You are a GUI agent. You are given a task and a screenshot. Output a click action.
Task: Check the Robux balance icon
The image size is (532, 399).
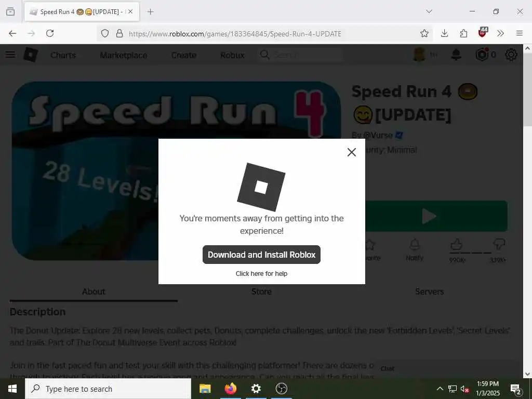pyautogui.click(x=482, y=55)
